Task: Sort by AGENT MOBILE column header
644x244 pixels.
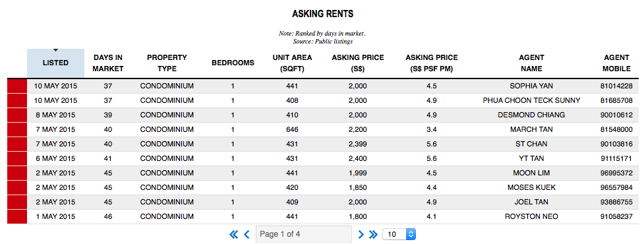Action: coord(616,63)
